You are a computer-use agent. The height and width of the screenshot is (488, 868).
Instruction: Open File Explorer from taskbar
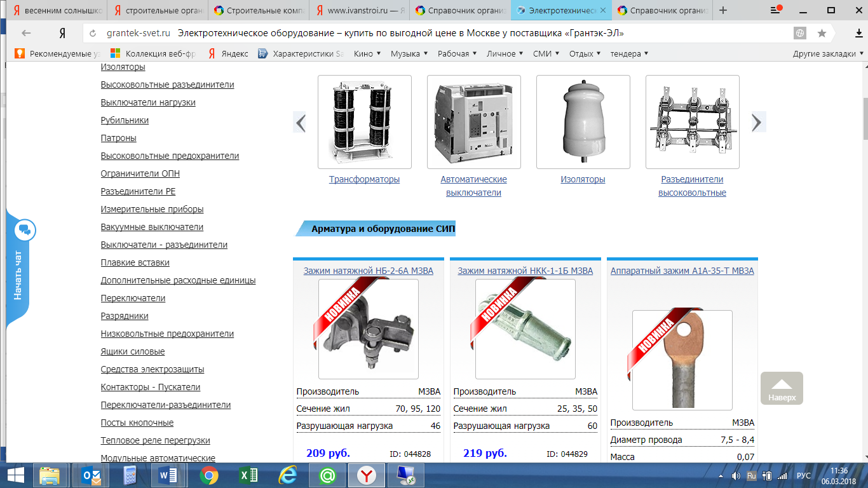(50, 475)
